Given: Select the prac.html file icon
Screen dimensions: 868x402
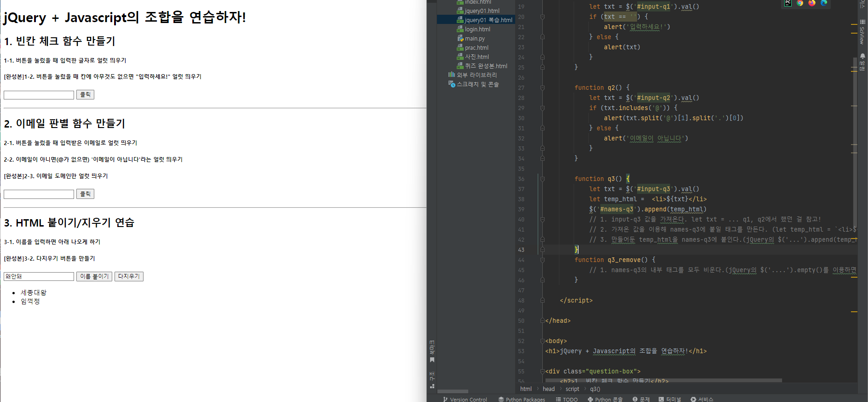Looking at the screenshot, I should point(460,47).
